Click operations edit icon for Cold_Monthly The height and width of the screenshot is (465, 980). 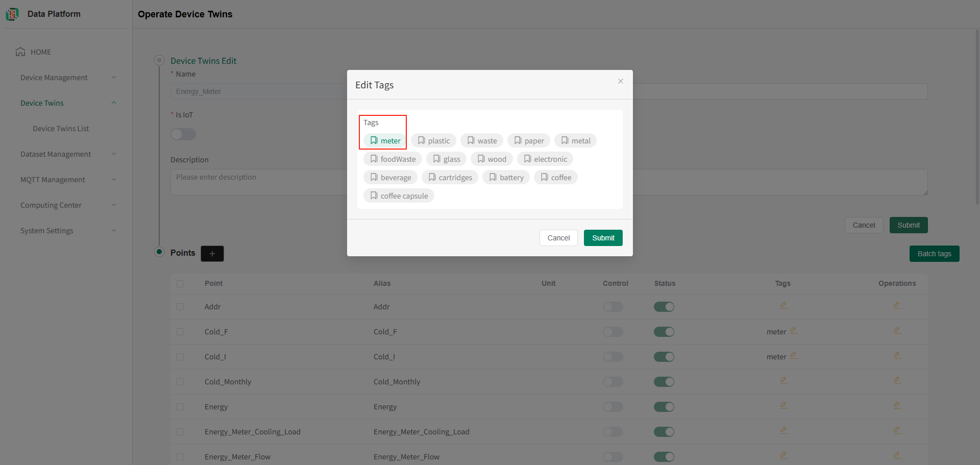(x=897, y=381)
